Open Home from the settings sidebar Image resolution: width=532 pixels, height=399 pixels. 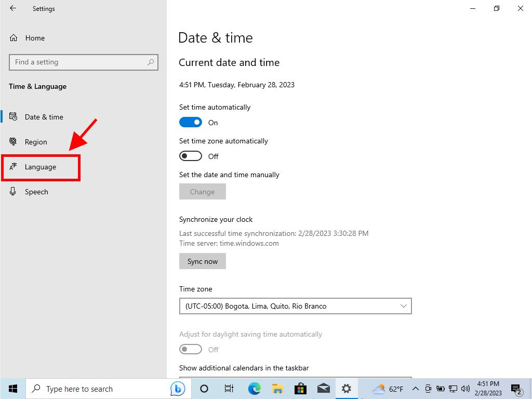pyautogui.click(x=34, y=38)
